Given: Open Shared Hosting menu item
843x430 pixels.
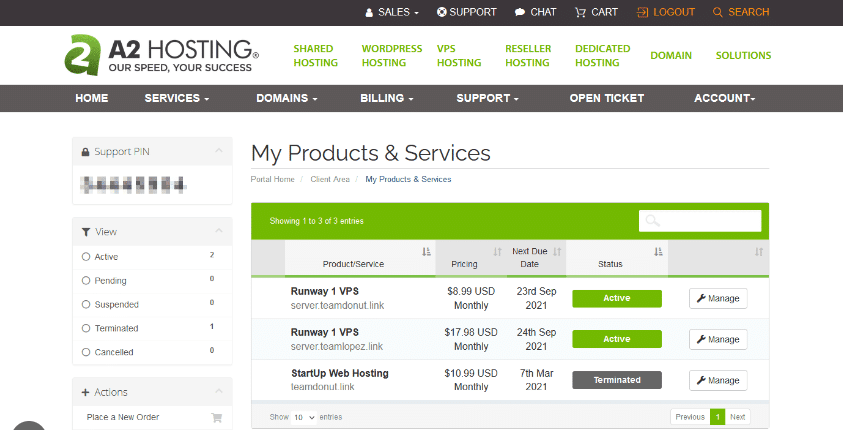Looking at the screenshot, I should (316, 55).
